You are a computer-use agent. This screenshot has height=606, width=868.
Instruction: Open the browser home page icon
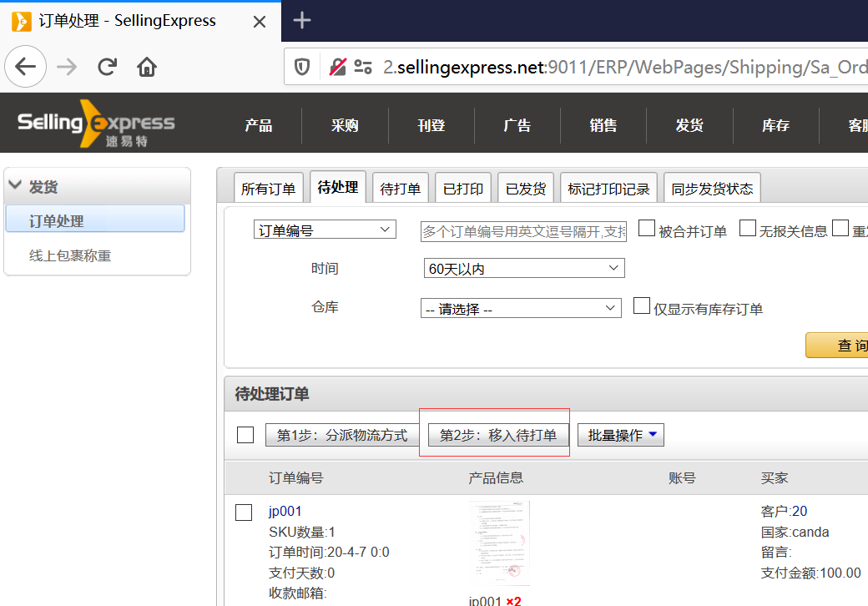(x=147, y=67)
